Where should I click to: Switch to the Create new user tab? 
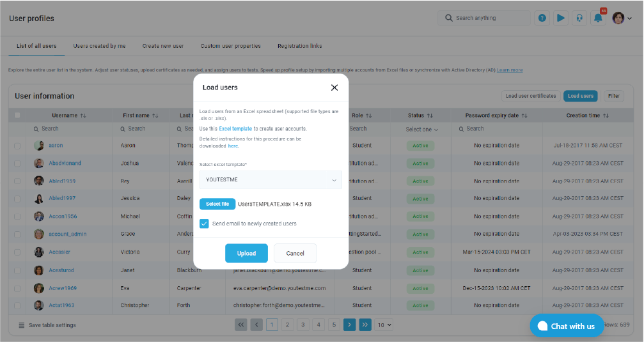tap(163, 46)
